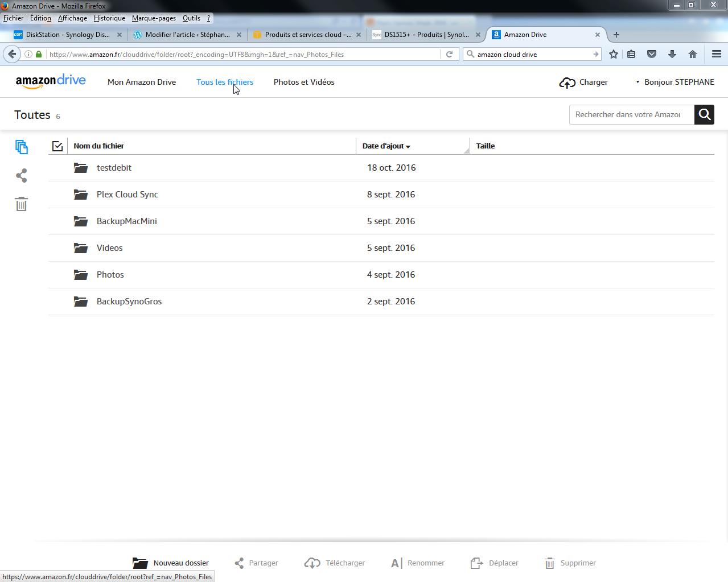The height and width of the screenshot is (582, 728).
Task: Open the BackupSynoGros folder
Action: 129,302
